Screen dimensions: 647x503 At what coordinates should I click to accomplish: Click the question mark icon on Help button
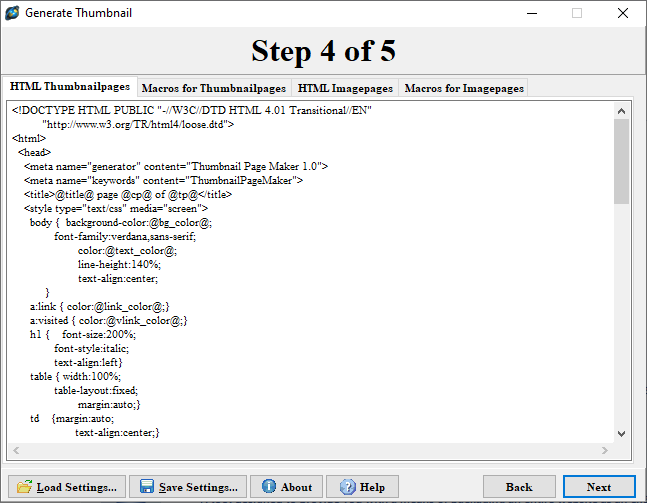(347, 486)
